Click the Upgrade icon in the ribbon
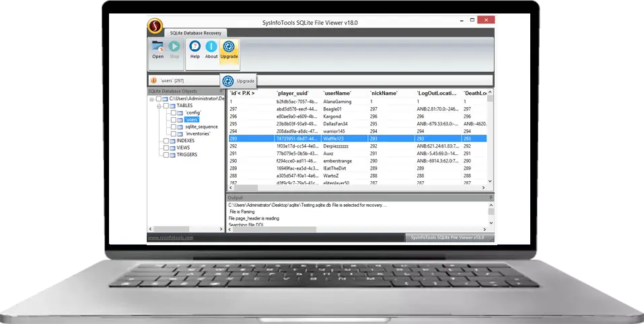644x324 pixels. tap(229, 47)
